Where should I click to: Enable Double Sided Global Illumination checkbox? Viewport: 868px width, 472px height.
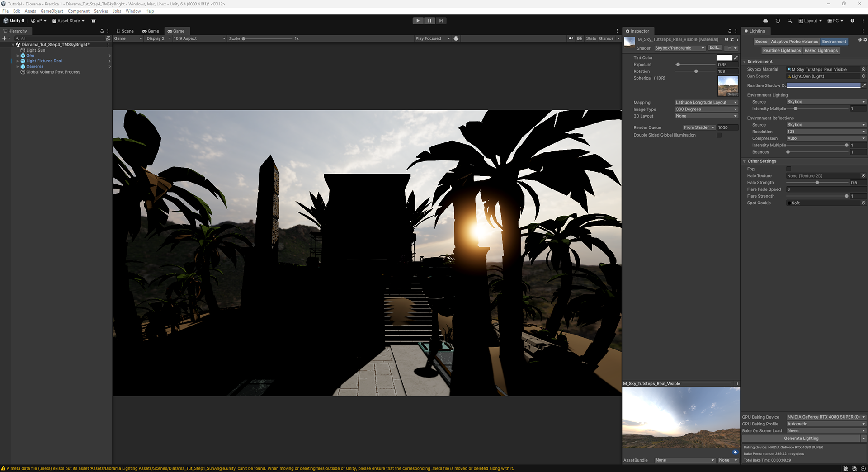click(x=719, y=135)
